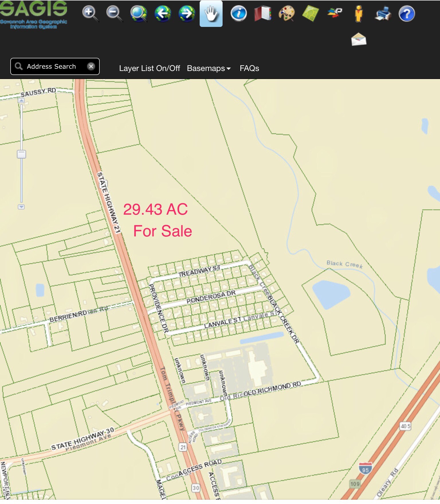
Task: Open the street view person icon
Action: (358, 13)
